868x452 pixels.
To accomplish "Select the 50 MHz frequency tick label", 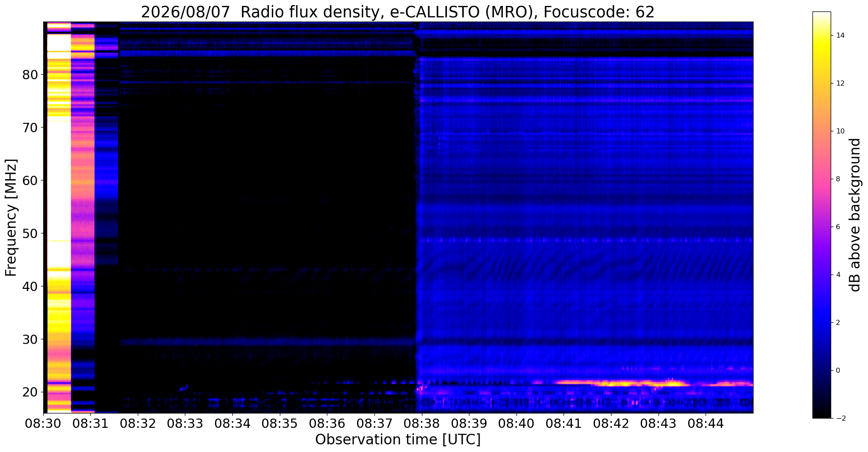I will [30, 233].
